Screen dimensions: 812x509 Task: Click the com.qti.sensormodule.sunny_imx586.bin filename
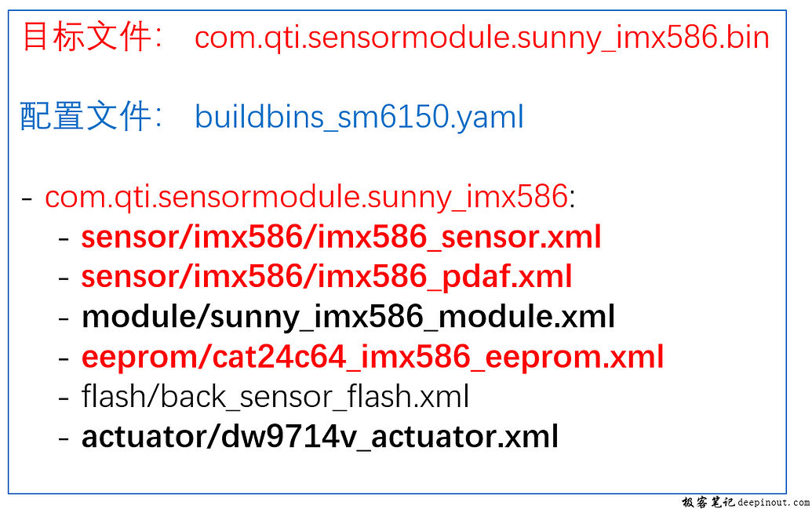[x=482, y=38]
